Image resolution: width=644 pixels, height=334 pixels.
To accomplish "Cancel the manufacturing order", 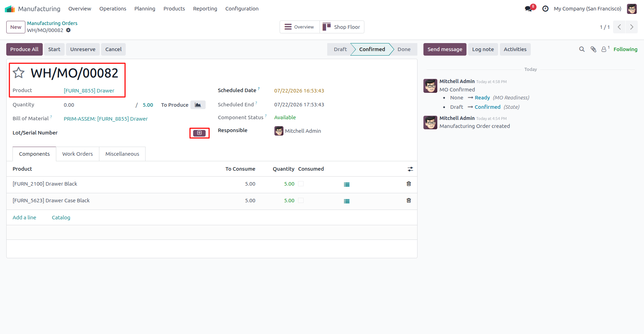I will pyautogui.click(x=114, y=49).
